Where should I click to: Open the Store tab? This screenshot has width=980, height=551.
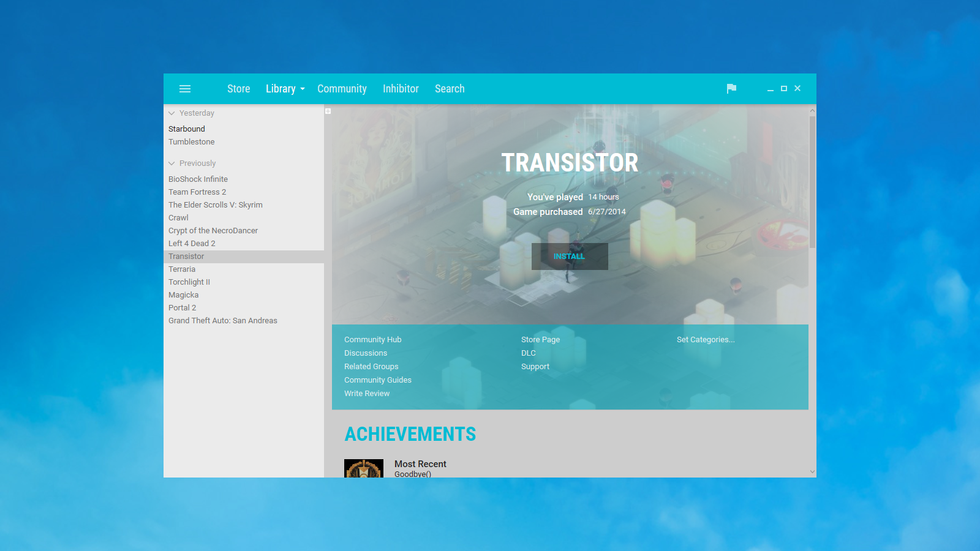click(x=238, y=89)
